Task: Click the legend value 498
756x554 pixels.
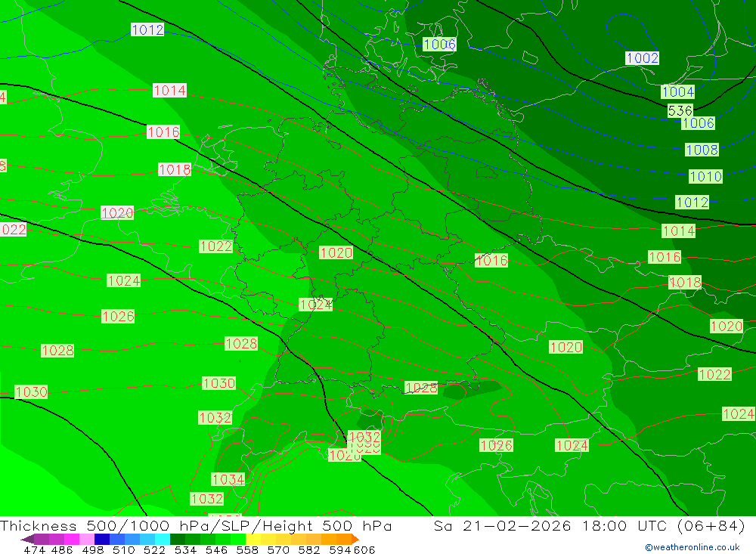Action: click(91, 549)
